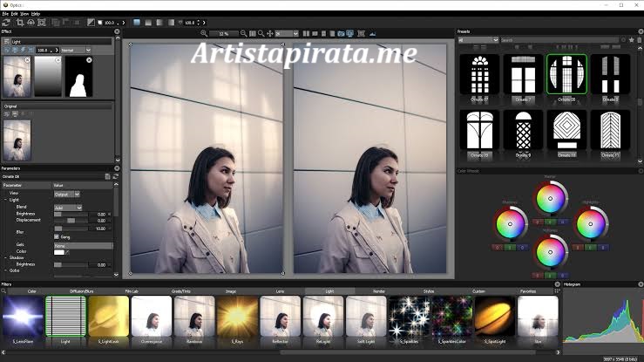Switch to the Color filters tab
The width and height of the screenshot is (644, 362).
(32, 291)
